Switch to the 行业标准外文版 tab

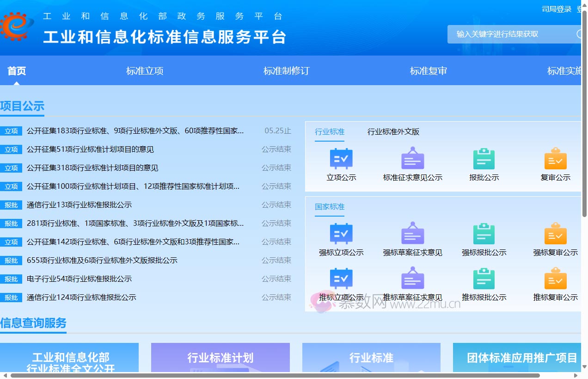click(393, 132)
